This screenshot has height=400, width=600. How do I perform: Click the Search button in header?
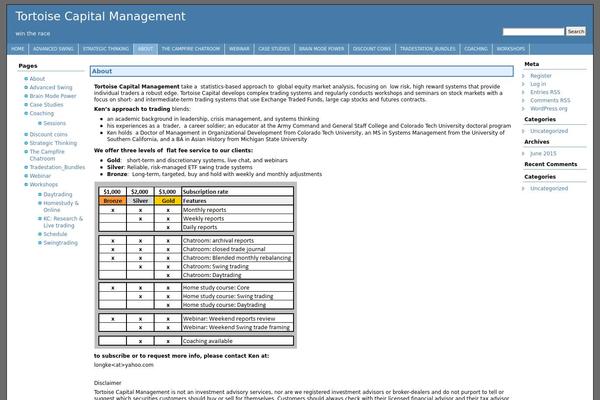click(x=576, y=31)
